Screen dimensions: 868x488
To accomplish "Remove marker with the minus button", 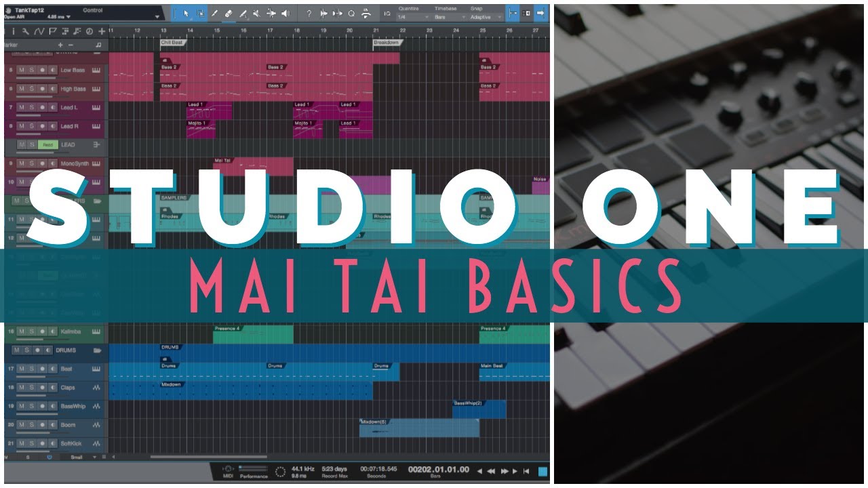I will click(71, 45).
